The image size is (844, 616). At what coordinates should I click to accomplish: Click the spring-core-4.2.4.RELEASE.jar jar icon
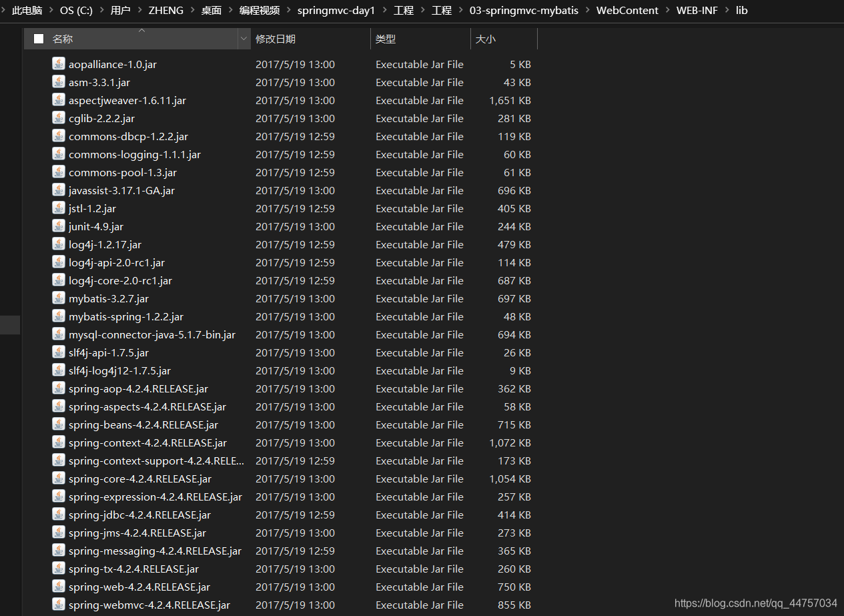click(x=59, y=479)
